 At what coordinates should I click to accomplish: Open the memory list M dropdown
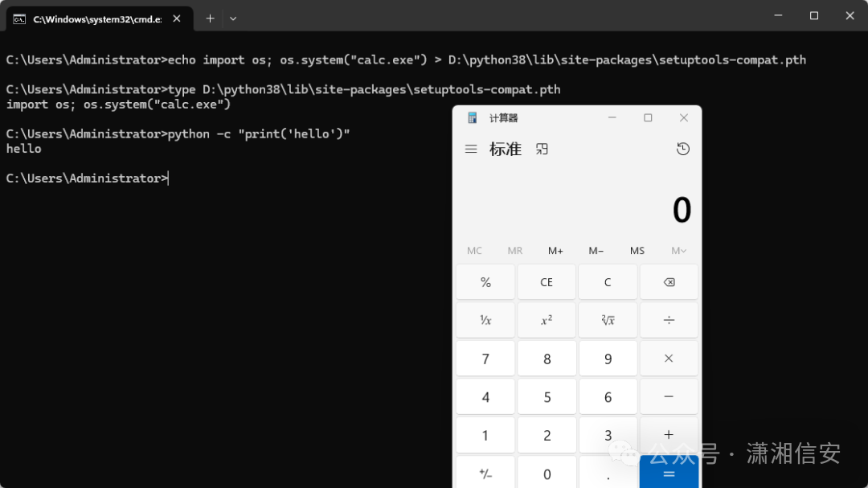click(678, 250)
